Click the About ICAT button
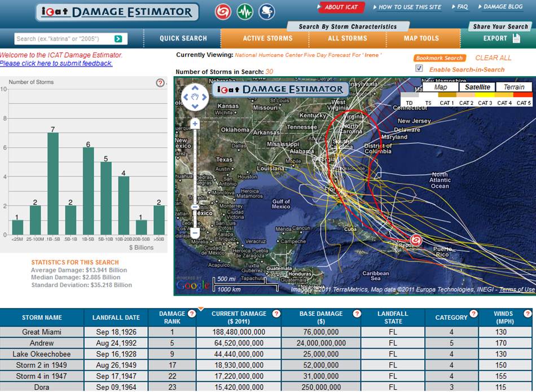This screenshot has width=536, height=392. coord(341,7)
